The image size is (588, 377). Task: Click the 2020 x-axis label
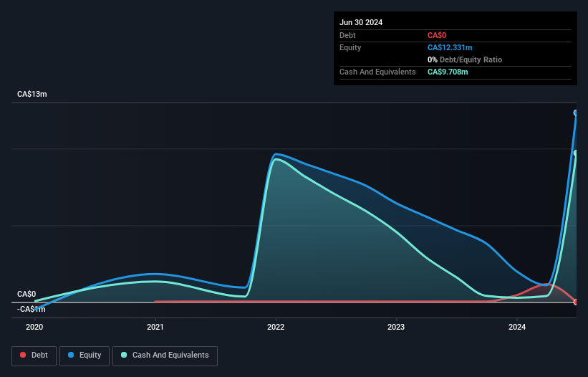tap(34, 327)
